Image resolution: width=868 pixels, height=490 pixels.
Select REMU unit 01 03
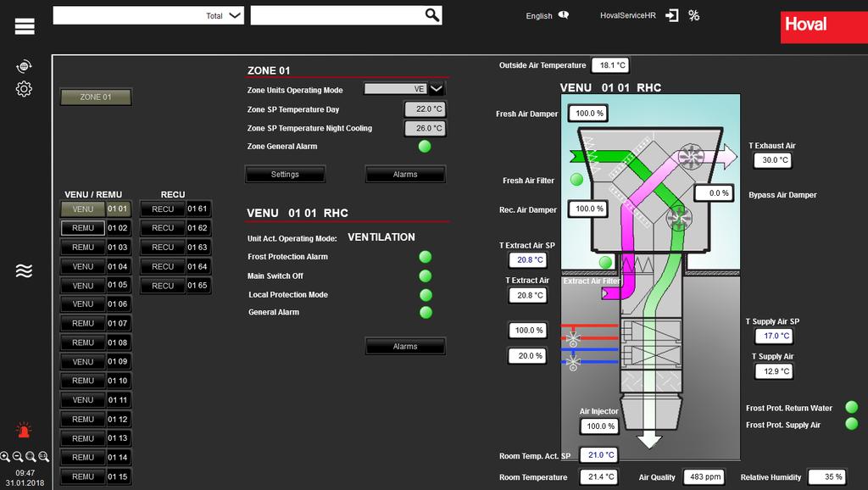(96, 248)
